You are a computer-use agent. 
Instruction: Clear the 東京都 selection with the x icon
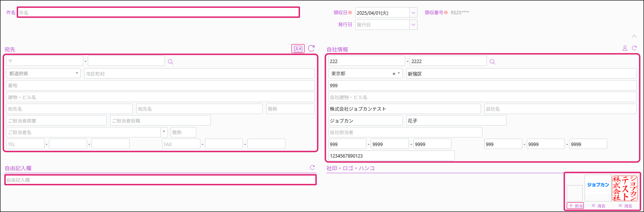394,74
